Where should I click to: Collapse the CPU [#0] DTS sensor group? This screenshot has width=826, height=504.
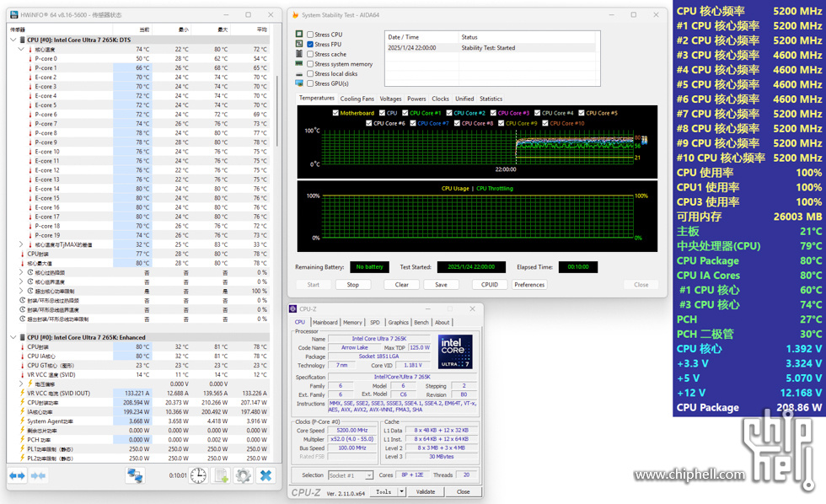point(13,40)
